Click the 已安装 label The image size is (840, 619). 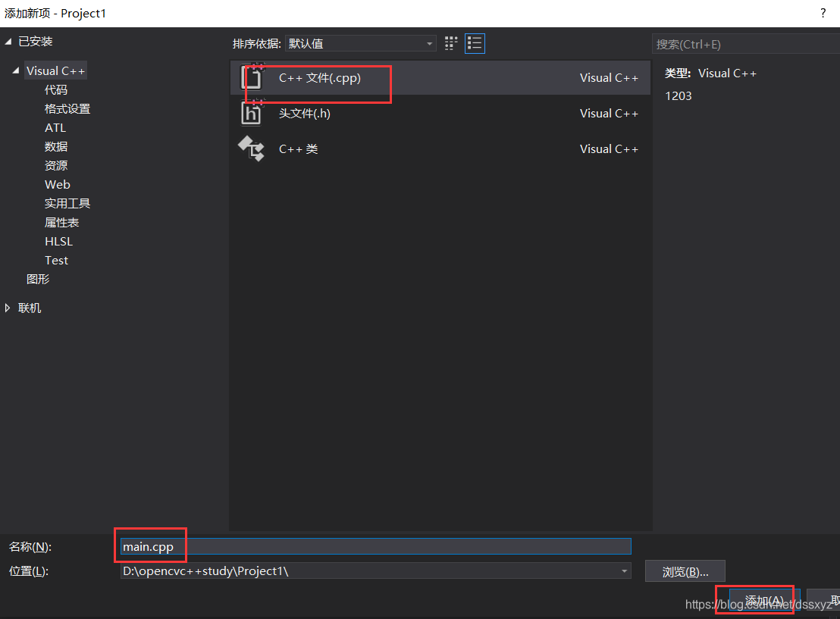click(36, 41)
